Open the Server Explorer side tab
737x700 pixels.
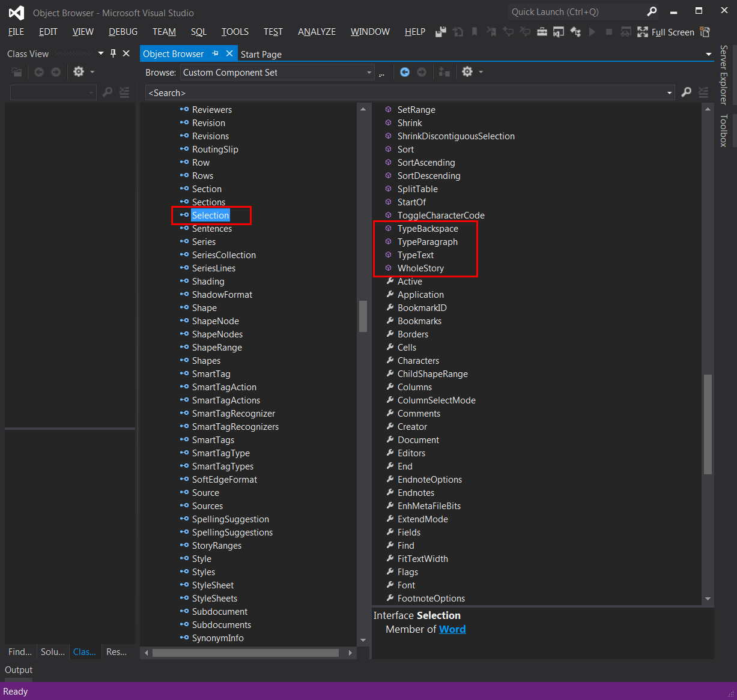click(724, 74)
